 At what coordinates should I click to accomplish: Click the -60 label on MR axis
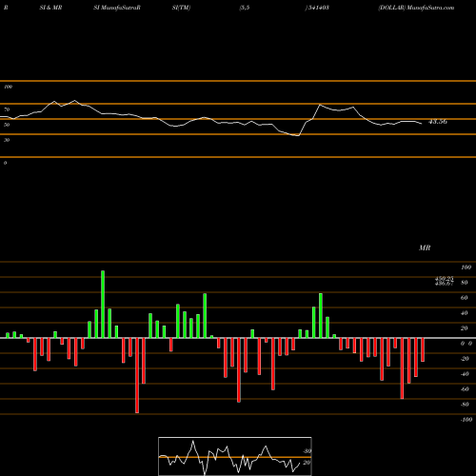[x=465, y=389]
